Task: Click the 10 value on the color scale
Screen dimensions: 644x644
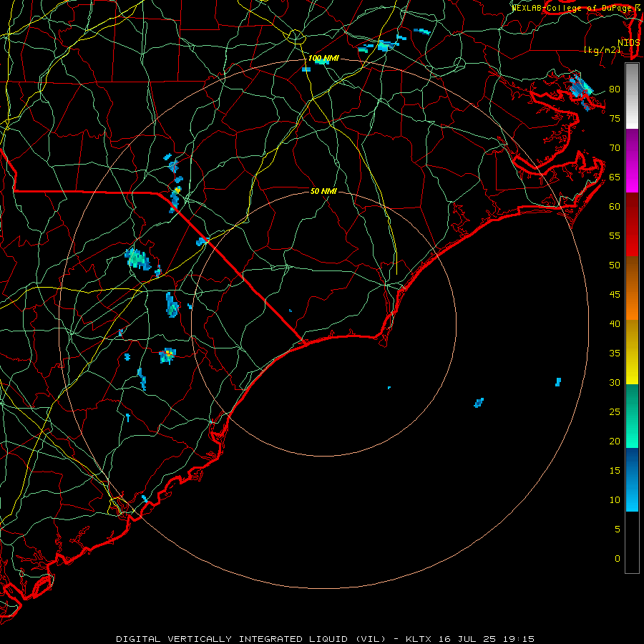Action: click(x=615, y=500)
